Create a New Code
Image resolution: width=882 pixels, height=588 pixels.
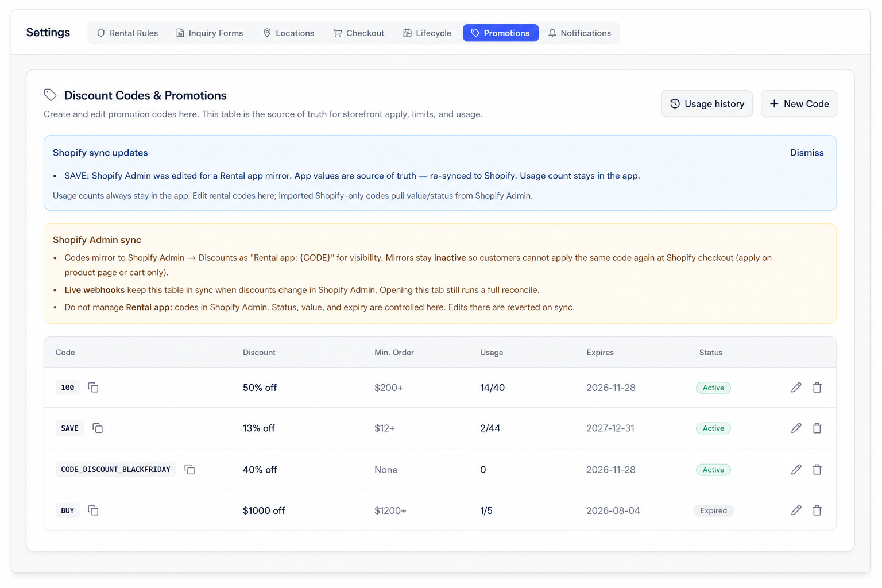point(799,104)
